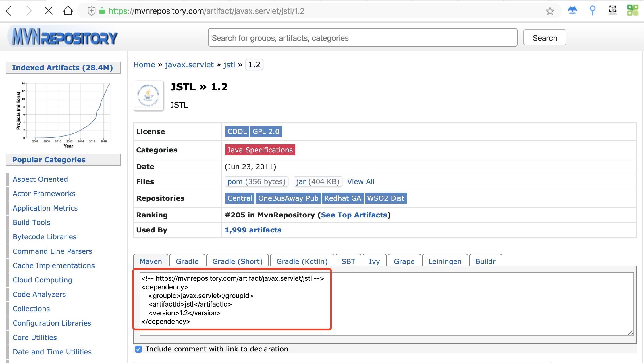The height and width of the screenshot is (363, 644).
Task: Select the Gradle (Kotlin) tab
Action: point(302,261)
